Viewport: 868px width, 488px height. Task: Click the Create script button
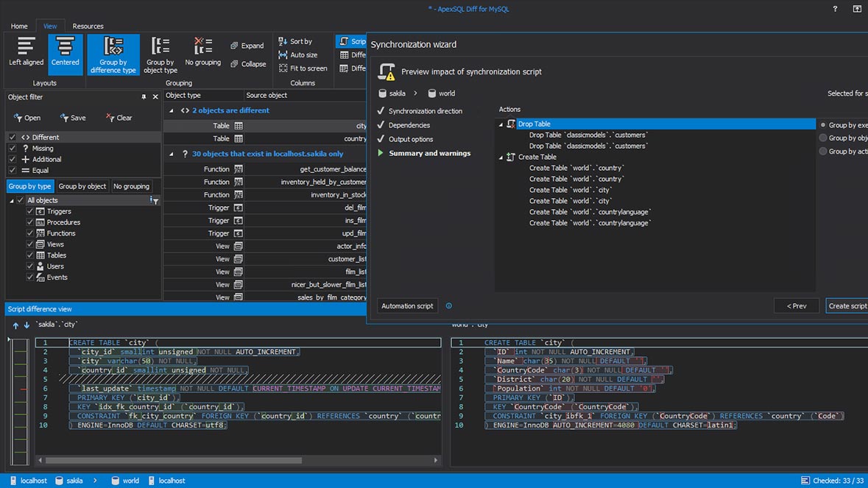tap(850, 305)
